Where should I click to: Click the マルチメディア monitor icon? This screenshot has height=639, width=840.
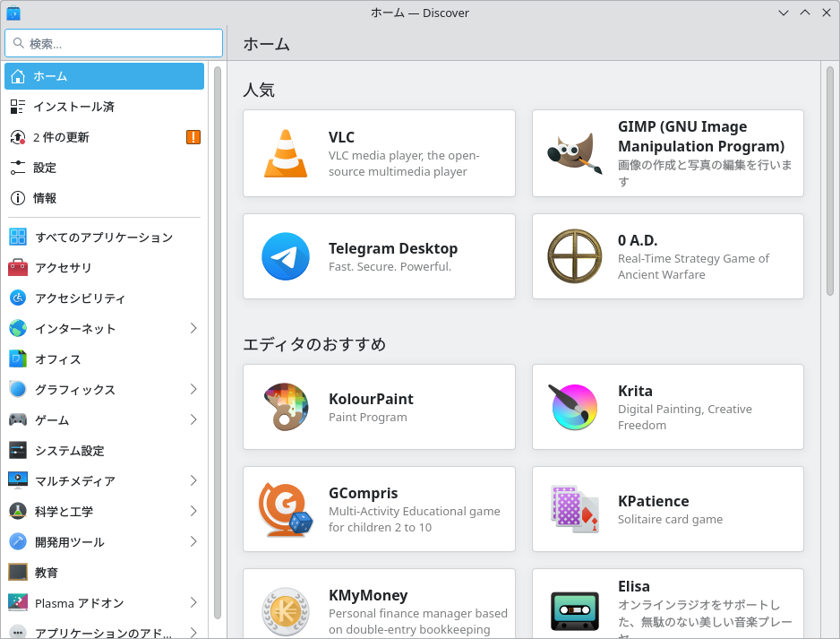click(x=18, y=480)
